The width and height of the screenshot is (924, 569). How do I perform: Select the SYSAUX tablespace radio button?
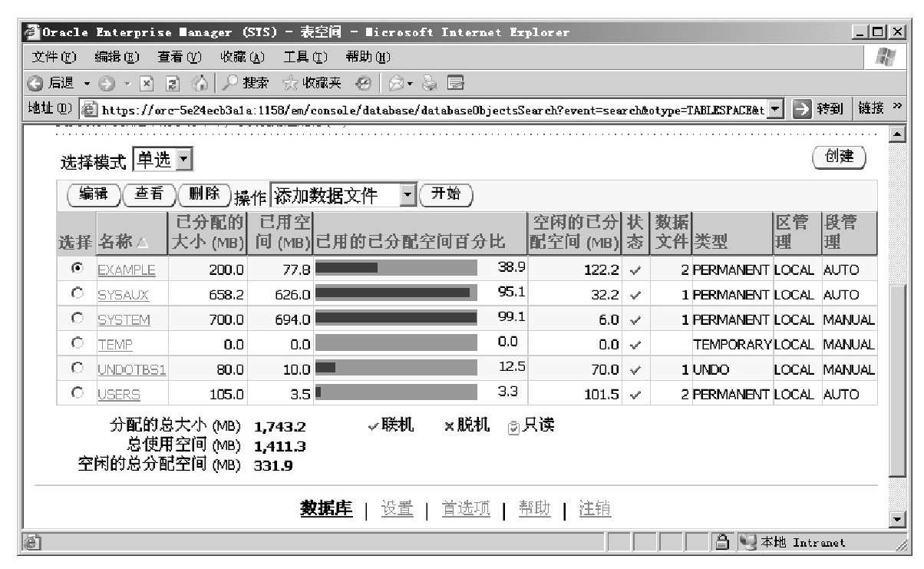76,293
